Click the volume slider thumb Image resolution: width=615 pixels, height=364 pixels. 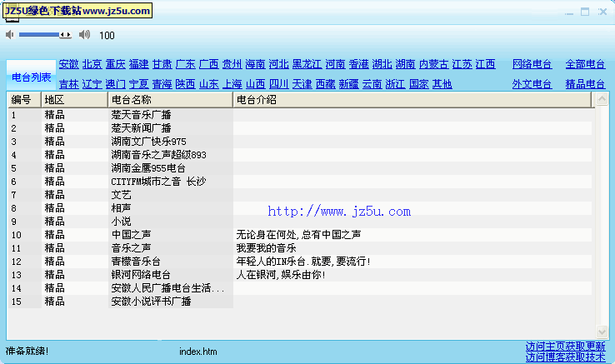coord(65,35)
